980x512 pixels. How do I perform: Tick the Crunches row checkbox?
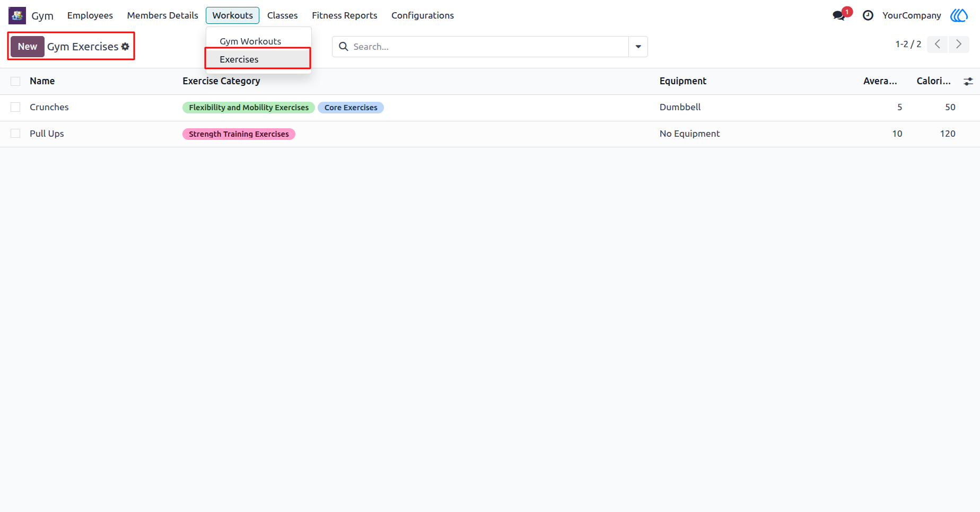(x=15, y=107)
